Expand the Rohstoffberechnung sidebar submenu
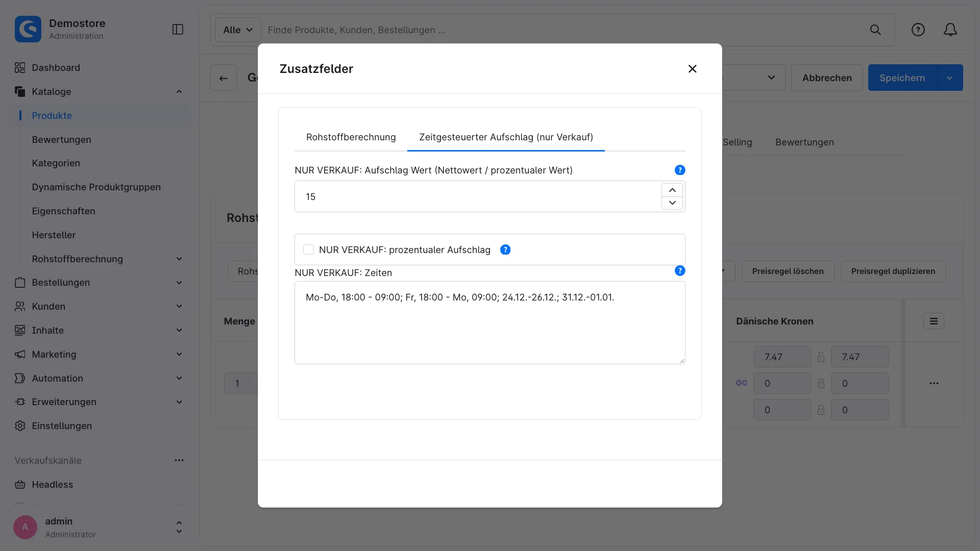The image size is (980, 551). point(179,259)
